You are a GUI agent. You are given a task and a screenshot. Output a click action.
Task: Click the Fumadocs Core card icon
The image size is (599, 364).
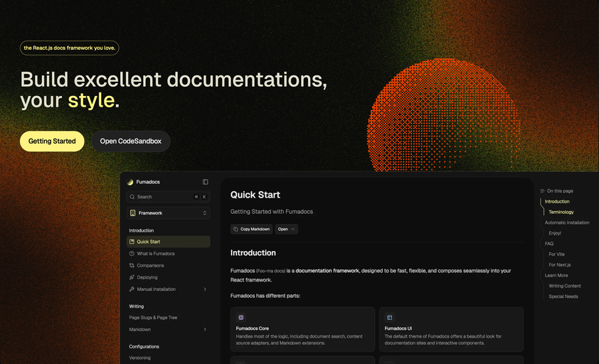[241, 317]
